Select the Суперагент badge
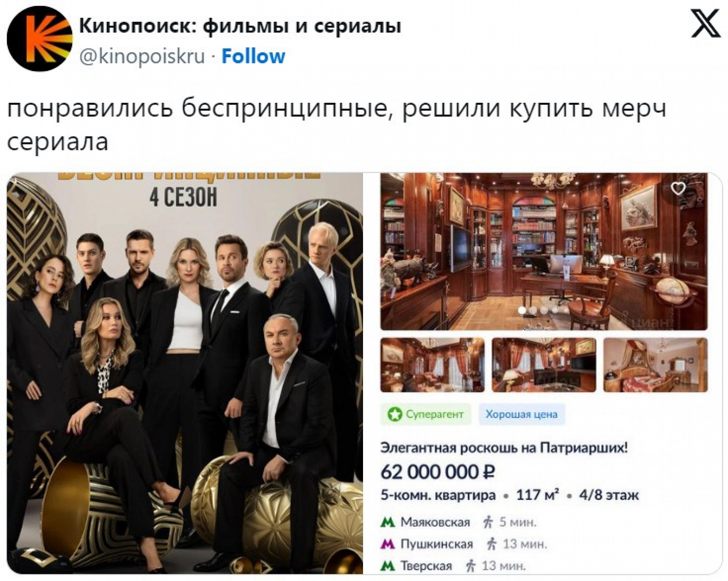Image resolution: width=728 pixels, height=581 pixels. coord(426,414)
